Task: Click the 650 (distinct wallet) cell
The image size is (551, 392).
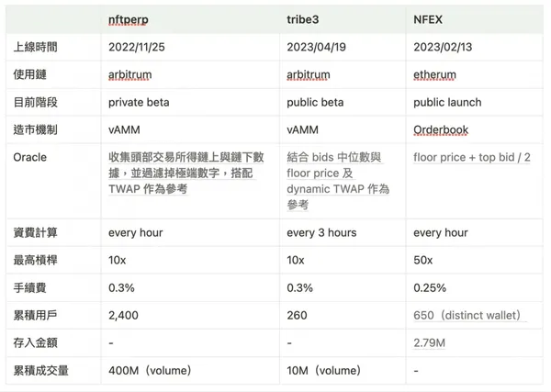Action: [468, 316]
